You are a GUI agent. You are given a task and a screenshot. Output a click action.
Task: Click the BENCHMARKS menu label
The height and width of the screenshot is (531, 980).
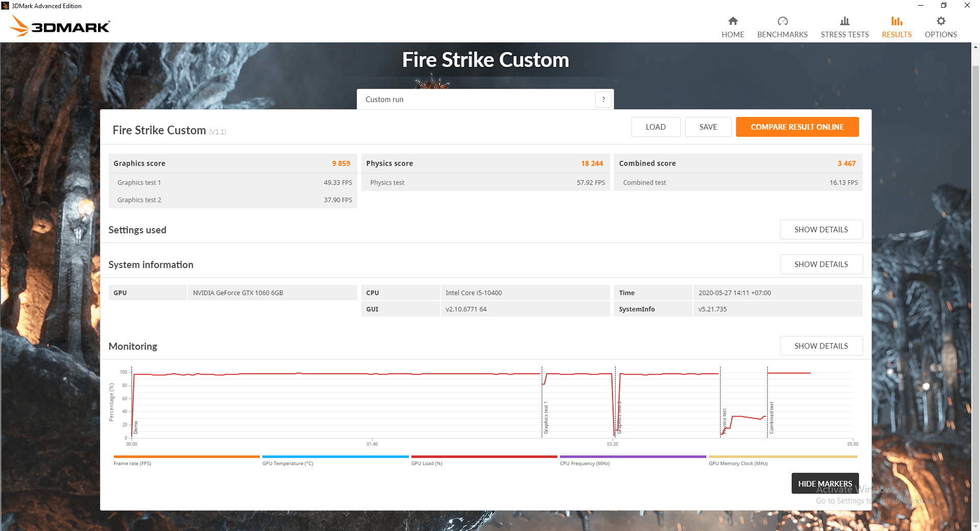[x=782, y=35]
